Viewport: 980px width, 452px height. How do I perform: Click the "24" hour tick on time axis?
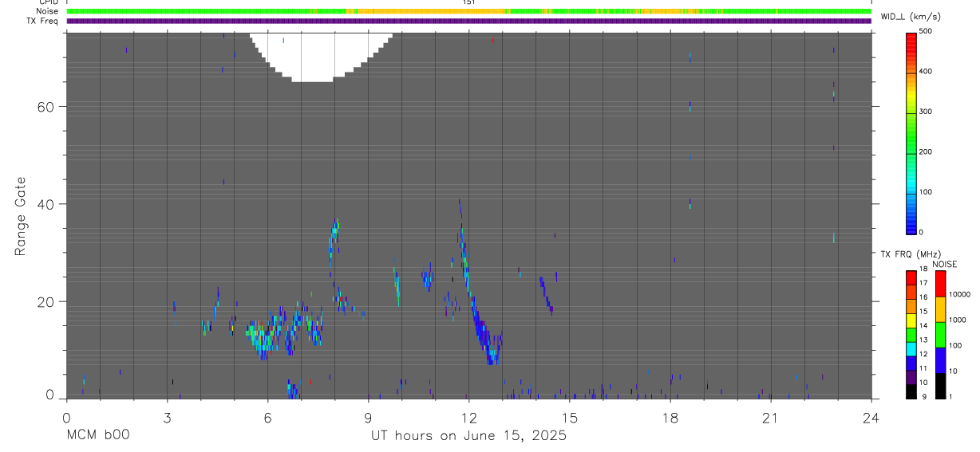pyautogui.click(x=871, y=418)
